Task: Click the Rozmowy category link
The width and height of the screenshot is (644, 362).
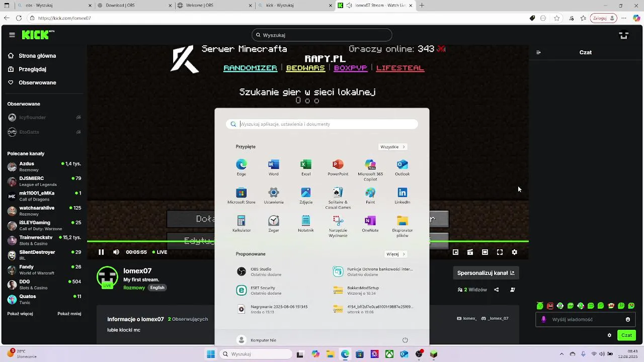Action: (x=134, y=288)
